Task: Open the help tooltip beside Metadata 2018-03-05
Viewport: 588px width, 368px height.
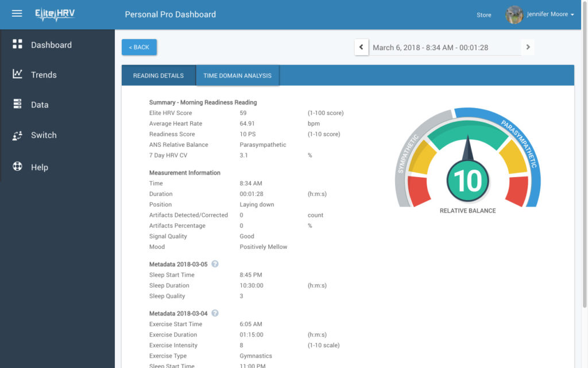Action: click(215, 264)
